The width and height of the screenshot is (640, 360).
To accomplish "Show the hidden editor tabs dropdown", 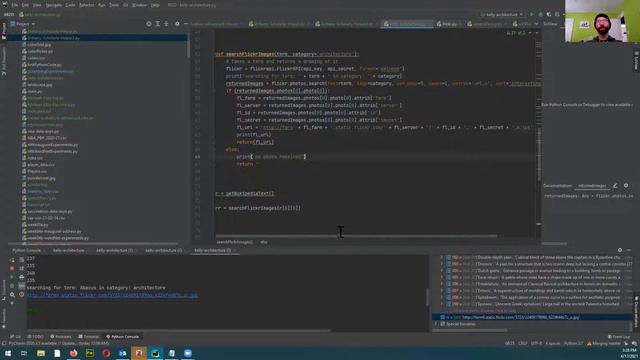I will pos(536,24).
